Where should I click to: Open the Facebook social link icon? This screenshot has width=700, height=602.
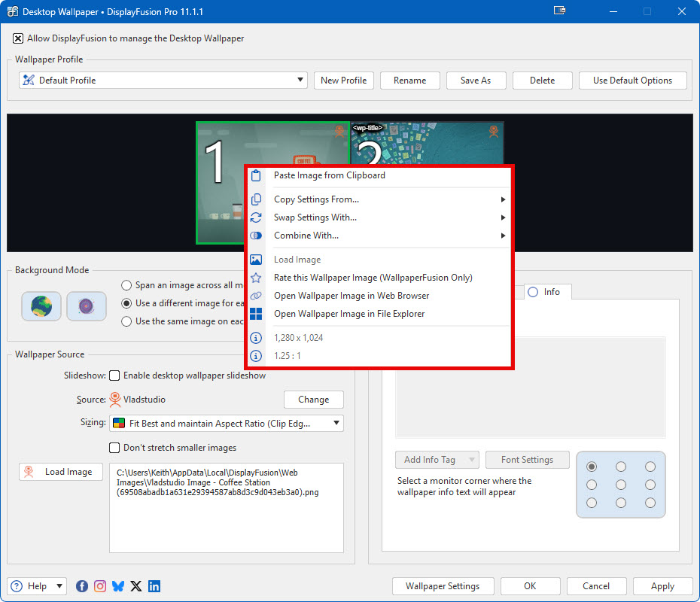tap(82, 586)
